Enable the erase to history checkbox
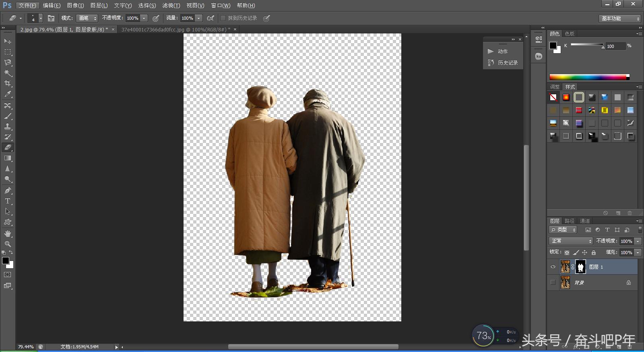This screenshot has width=644, height=352. pos(223,18)
